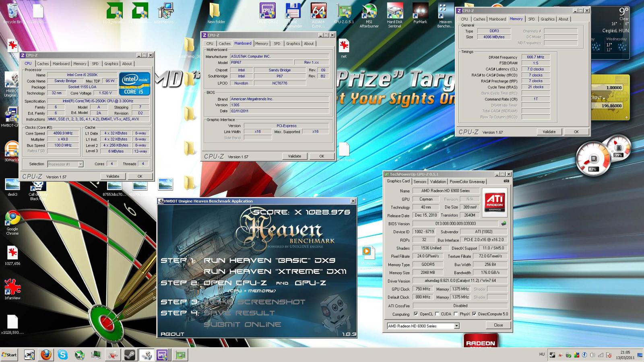Viewport: 644px width, 362px height.
Task: Open PowerColor Giveaway tab in GPU-Z
Action: (x=467, y=181)
